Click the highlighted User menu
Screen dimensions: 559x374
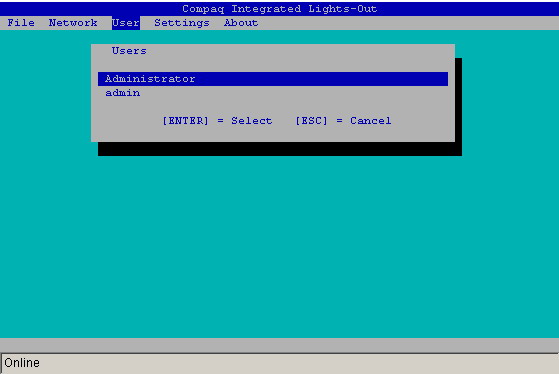pos(126,23)
